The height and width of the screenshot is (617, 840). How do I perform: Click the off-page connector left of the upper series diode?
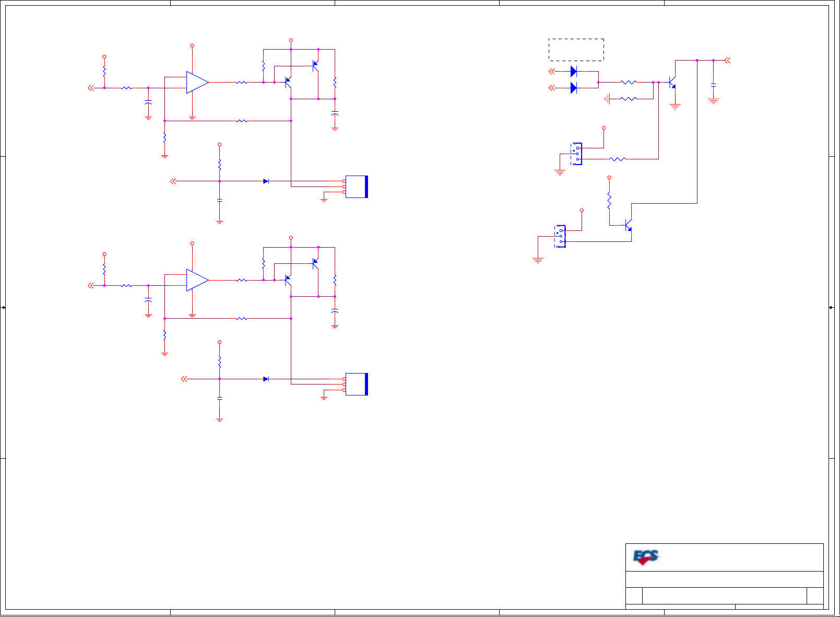[173, 181]
